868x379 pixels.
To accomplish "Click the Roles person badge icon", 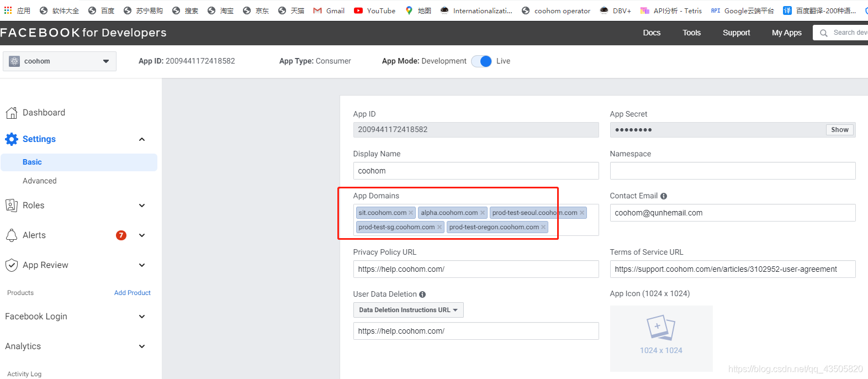I will pos(12,206).
